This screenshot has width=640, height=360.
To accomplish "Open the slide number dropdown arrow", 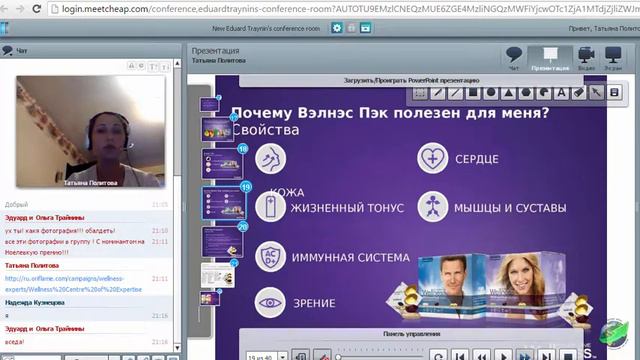I will [x=282, y=356].
